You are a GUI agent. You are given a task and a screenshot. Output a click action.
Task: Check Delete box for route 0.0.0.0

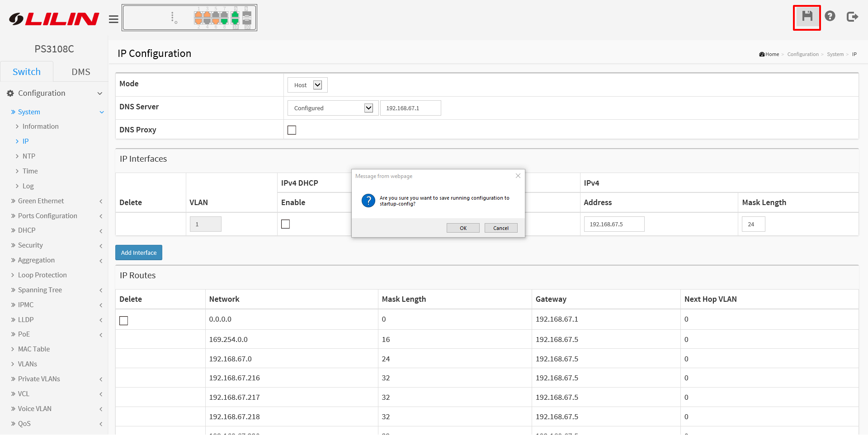124,321
